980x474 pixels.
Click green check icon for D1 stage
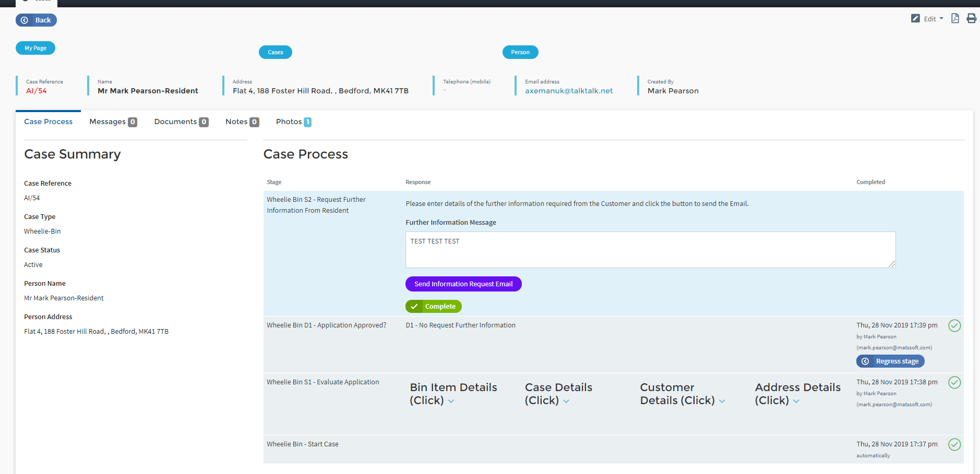point(954,326)
